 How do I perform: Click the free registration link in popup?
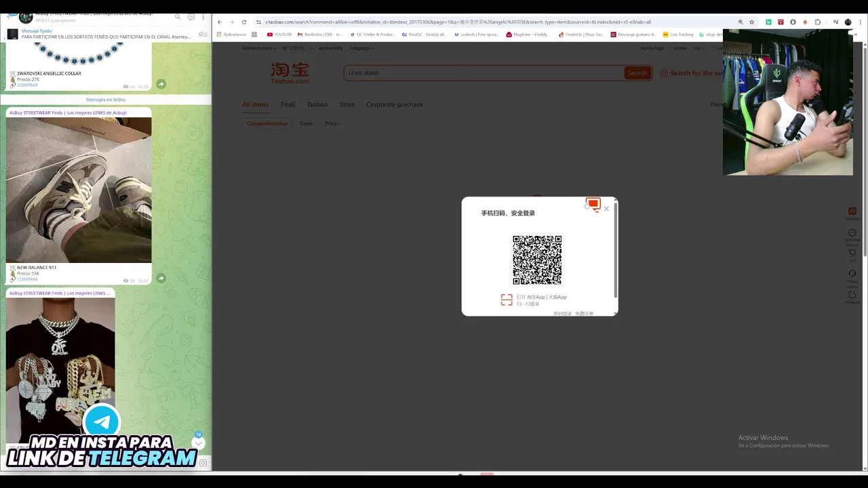[x=584, y=313]
